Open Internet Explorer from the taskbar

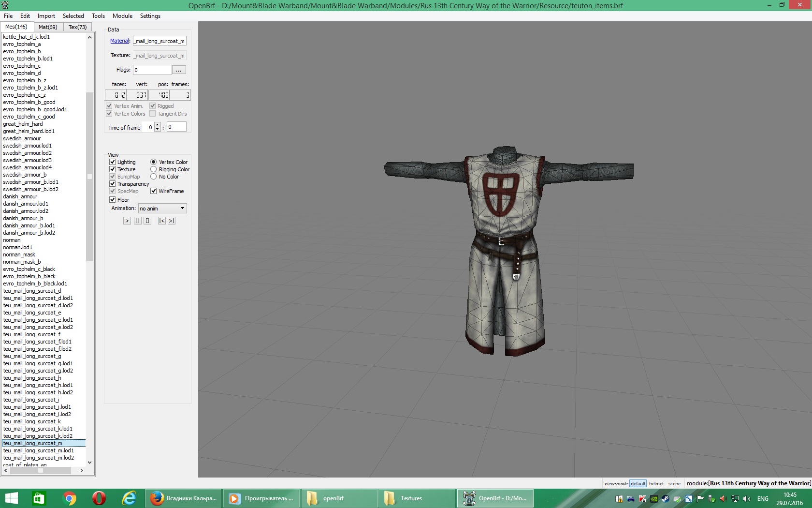point(129,498)
